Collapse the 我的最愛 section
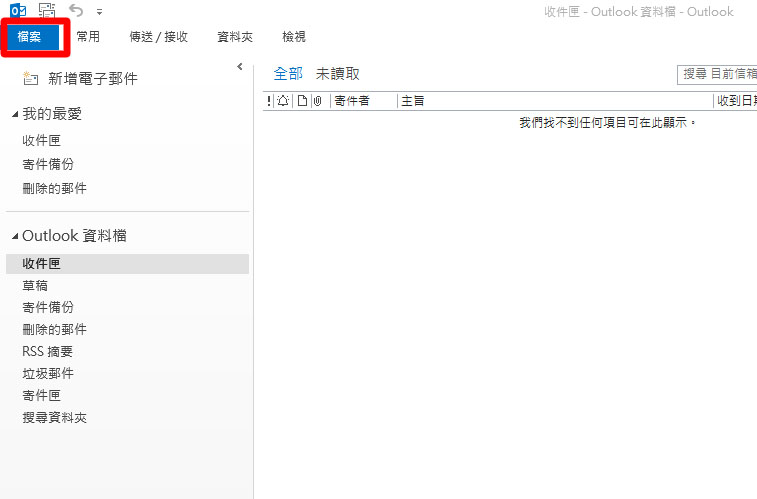 click(15, 114)
